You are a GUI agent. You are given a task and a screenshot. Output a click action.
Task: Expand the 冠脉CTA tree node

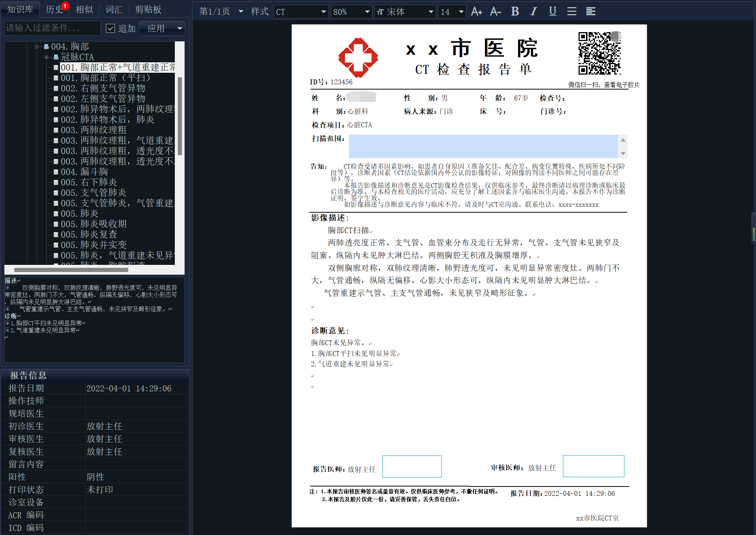[x=46, y=57]
